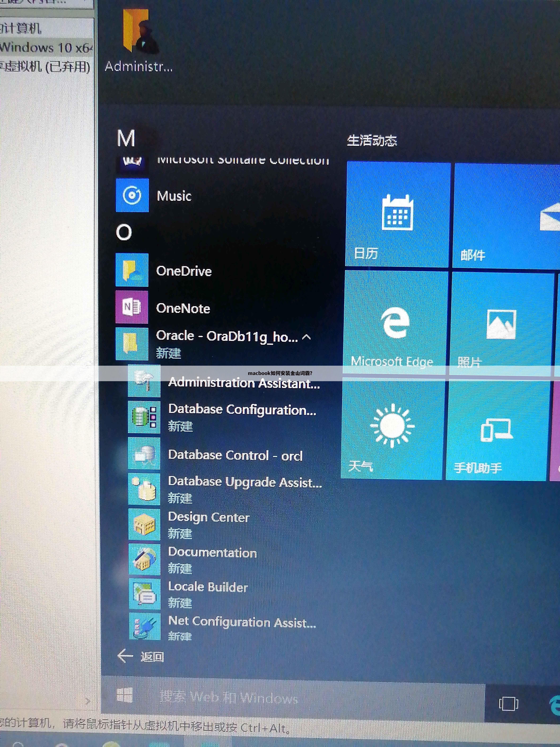The width and height of the screenshot is (560, 747).
Task: Click the O letter group header
Action: click(x=124, y=232)
